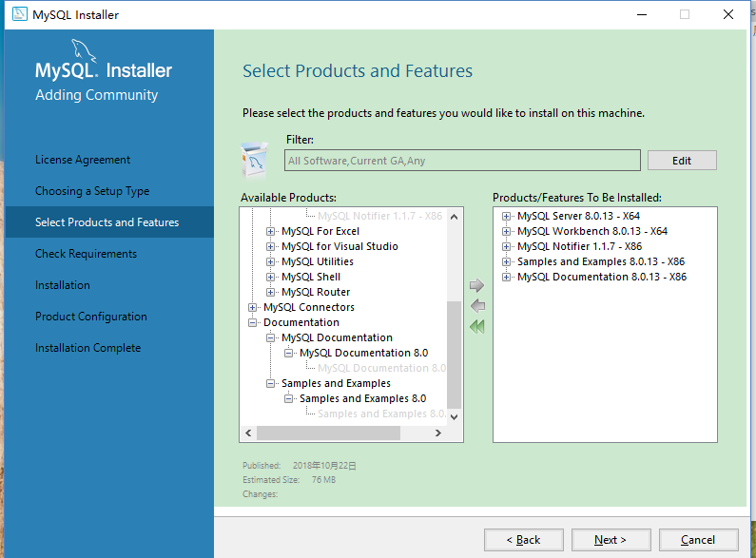756x558 pixels.
Task: Expand MySQL Workbench 8.0.13 - X64 features
Action: [x=506, y=231]
